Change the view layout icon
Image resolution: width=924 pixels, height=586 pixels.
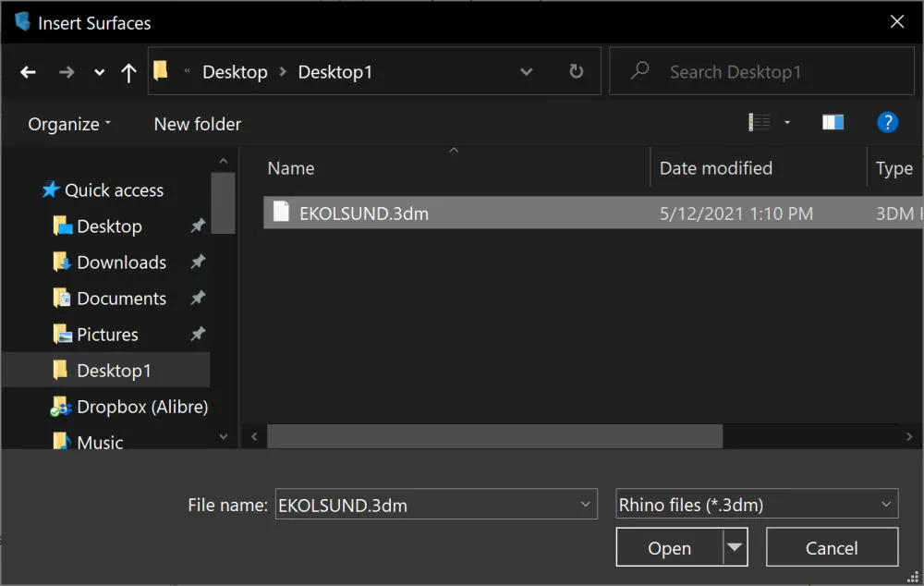click(759, 122)
